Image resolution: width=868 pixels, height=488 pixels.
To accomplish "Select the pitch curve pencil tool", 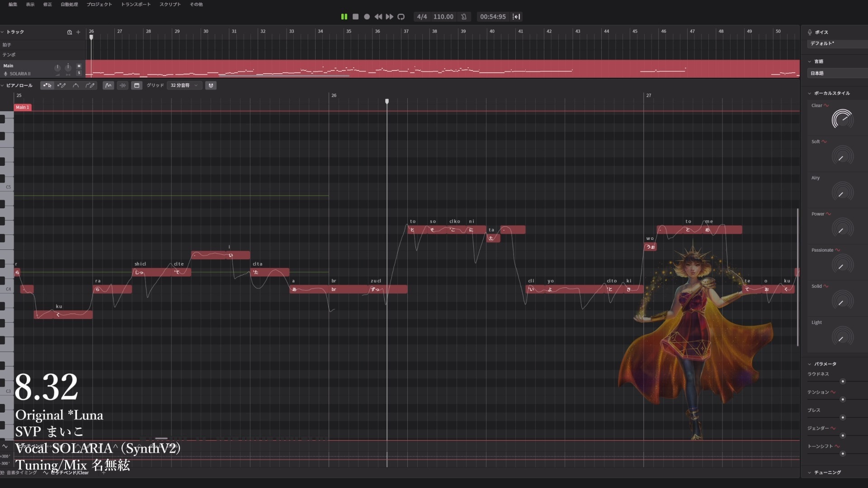I will click(90, 85).
